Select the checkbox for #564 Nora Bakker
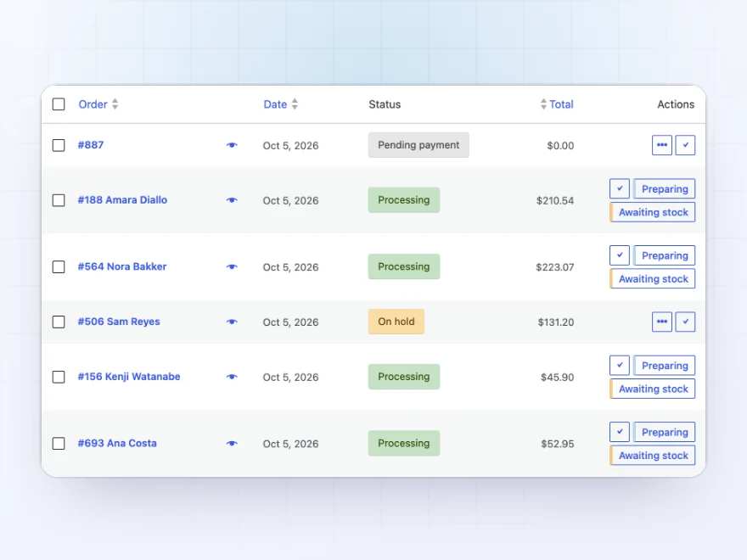The image size is (747, 560). click(59, 266)
